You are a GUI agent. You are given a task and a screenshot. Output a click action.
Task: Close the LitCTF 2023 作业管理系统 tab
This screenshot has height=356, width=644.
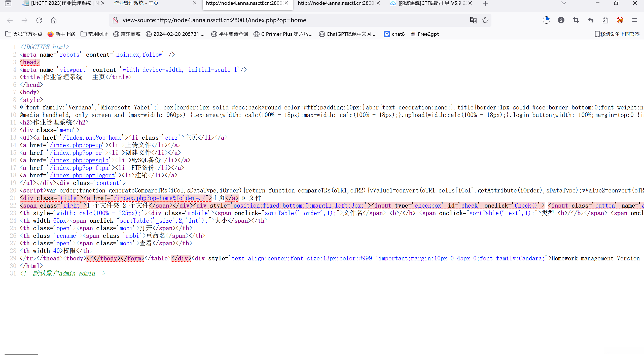point(103,3)
